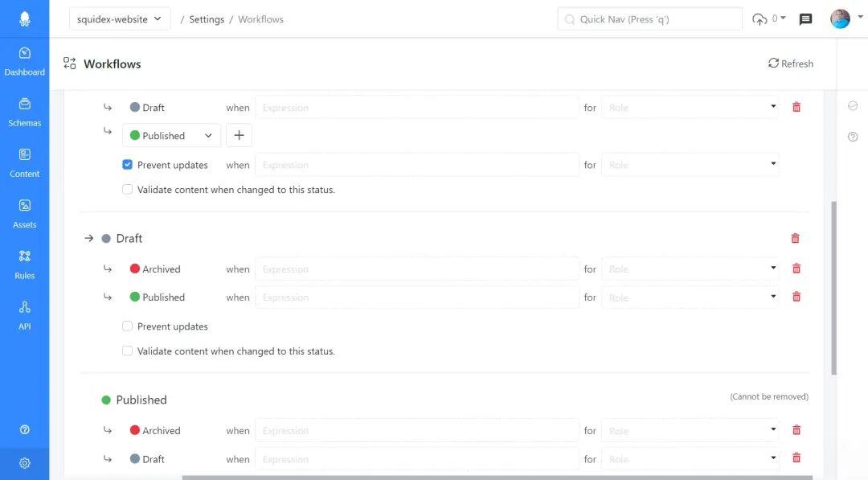Uncheck the checked Prevent updates checkbox
Image resolution: width=868 pixels, height=480 pixels.
(x=127, y=165)
